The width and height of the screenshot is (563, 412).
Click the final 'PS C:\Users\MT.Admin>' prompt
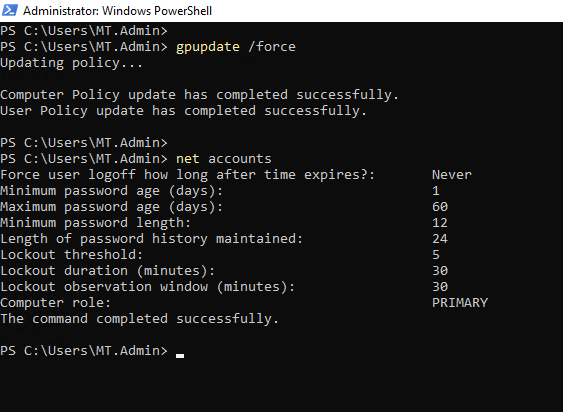(x=84, y=351)
